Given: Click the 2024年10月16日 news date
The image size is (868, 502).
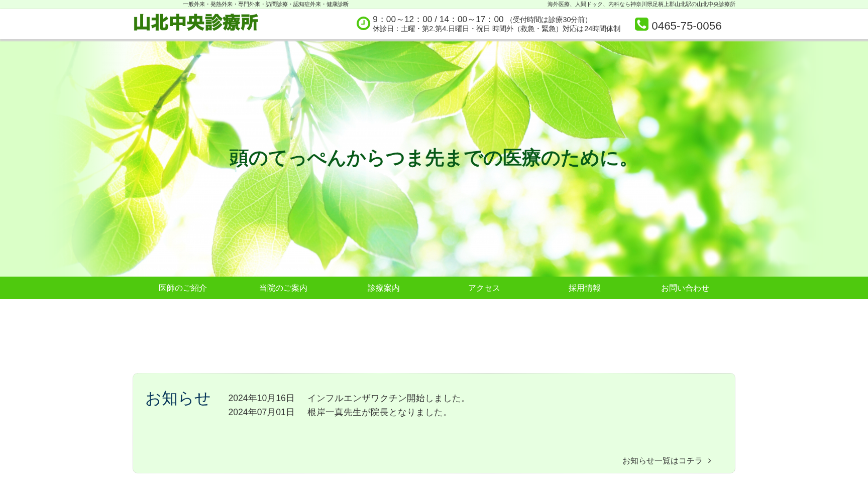Looking at the screenshot, I should [x=261, y=398].
